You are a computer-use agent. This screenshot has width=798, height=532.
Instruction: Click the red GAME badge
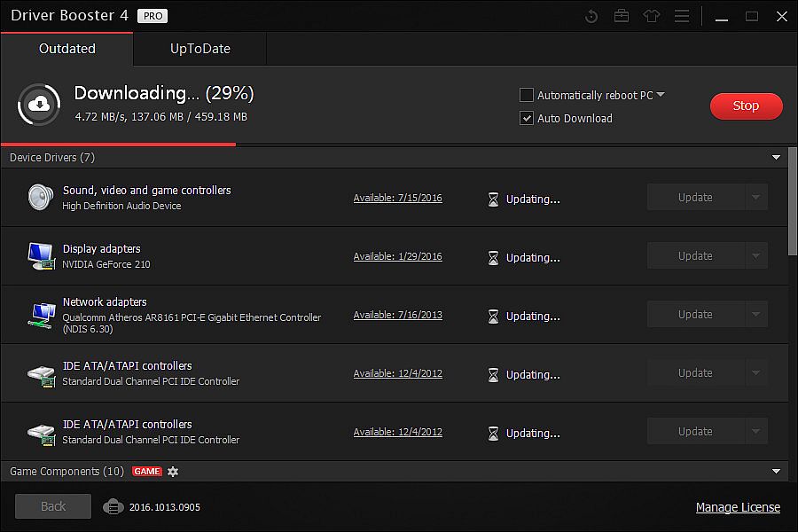click(x=146, y=472)
